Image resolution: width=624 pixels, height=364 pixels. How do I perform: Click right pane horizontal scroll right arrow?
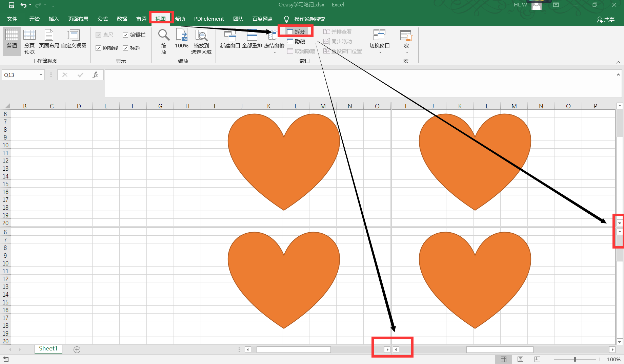[612, 349]
